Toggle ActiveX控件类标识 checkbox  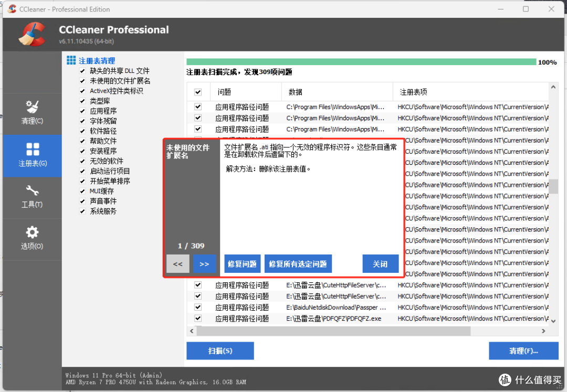point(82,91)
